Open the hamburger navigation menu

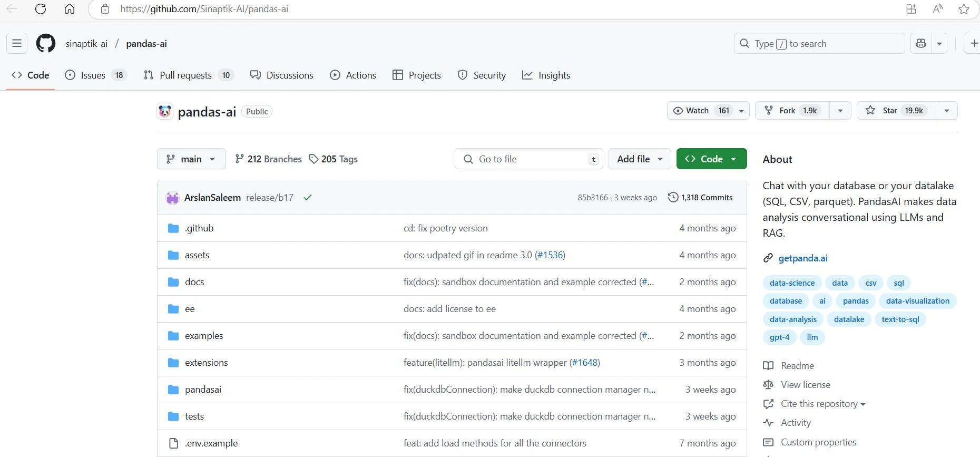(x=17, y=44)
